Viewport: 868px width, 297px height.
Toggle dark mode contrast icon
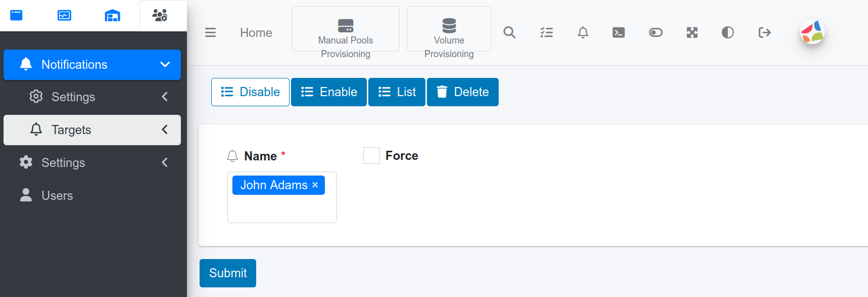[x=728, y=32]
